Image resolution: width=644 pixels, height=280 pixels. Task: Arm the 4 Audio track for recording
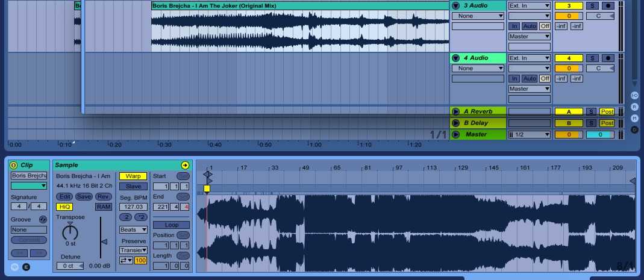[608, 58]
